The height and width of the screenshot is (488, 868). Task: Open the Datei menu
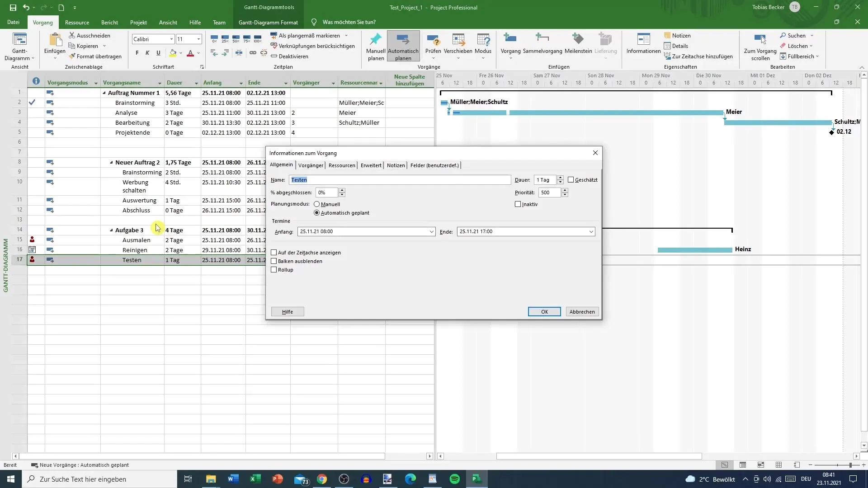click(13, 22)
